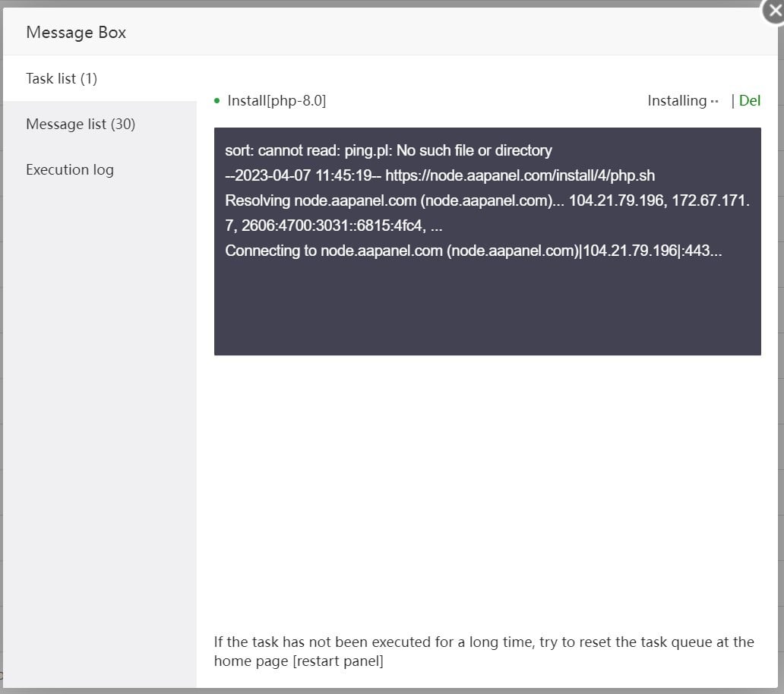This screenshot has height=694, width=784.
Task: Click the Message Box dialog title
Action: [75, 32]
